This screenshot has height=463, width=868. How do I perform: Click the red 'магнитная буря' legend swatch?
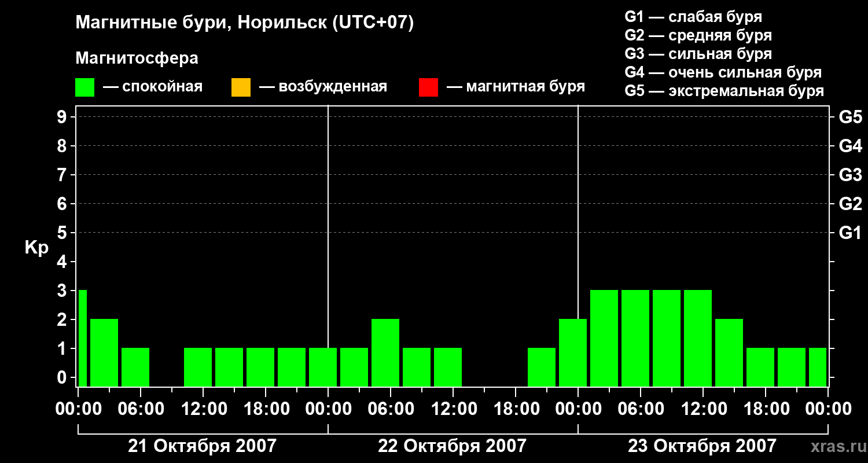click(x=428, y=87)
